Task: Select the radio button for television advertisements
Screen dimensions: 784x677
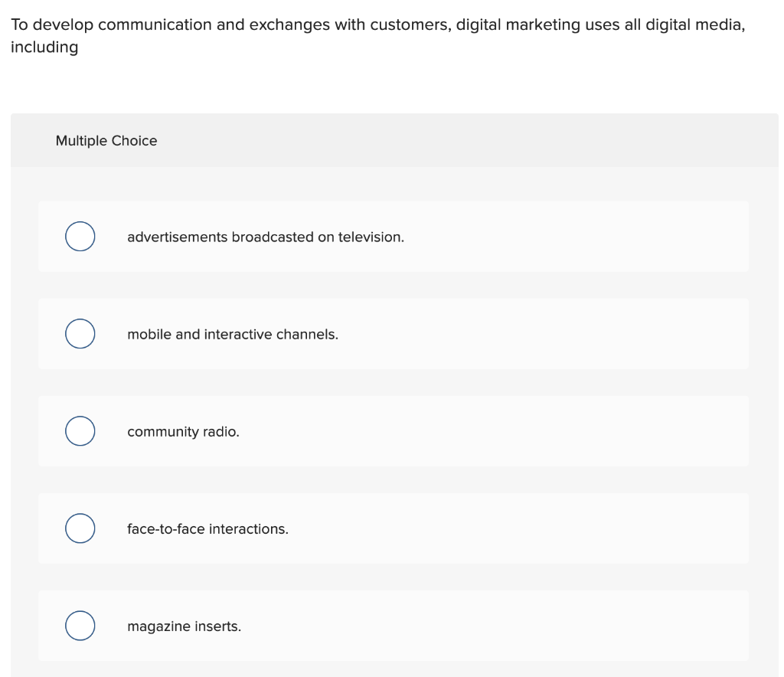Action: (80, 236)
